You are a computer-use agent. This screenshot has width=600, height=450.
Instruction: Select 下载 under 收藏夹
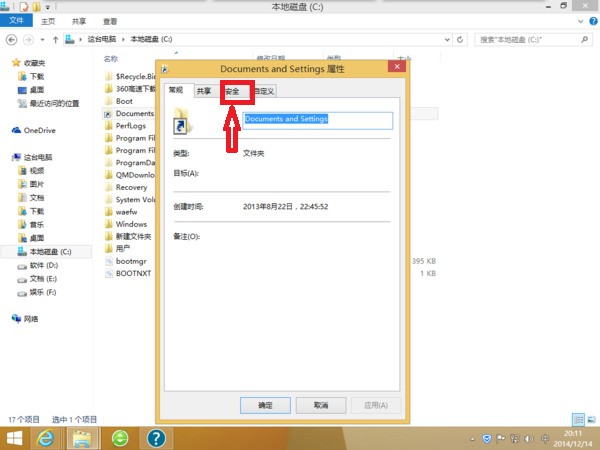(31, 77)
